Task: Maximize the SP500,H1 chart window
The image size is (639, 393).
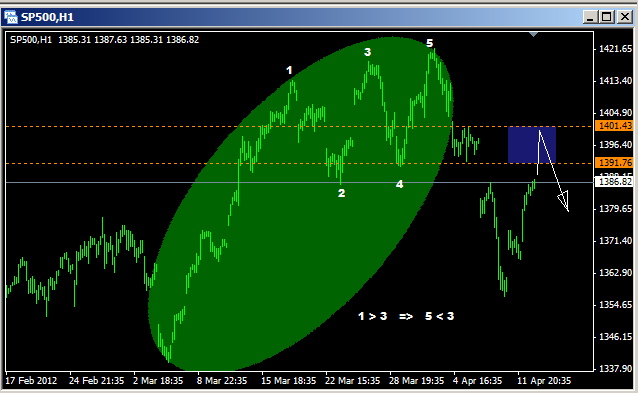Action: 607,17
